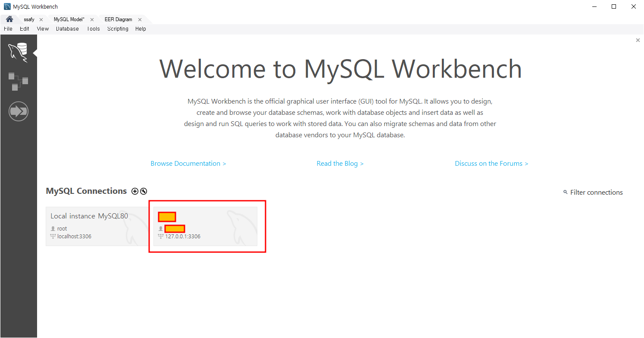This screenshot has width=644, height=338.
Task: Switch to the ssafy tab
Action: 29,19
